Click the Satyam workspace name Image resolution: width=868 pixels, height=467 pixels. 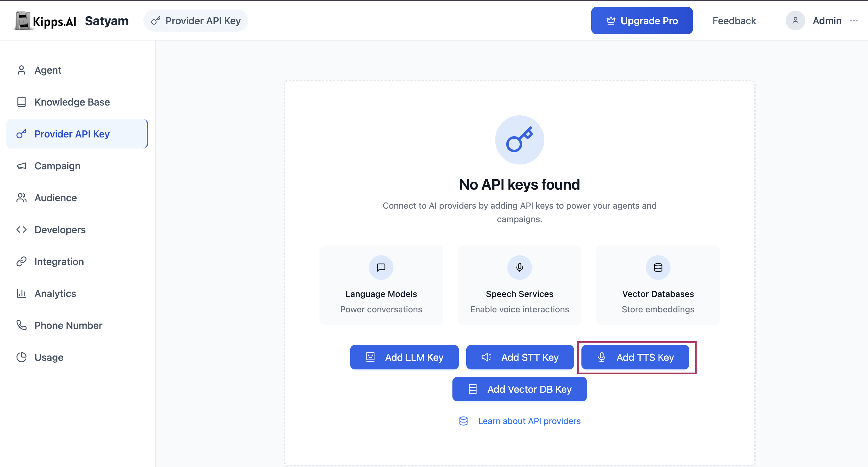(107, 21)
